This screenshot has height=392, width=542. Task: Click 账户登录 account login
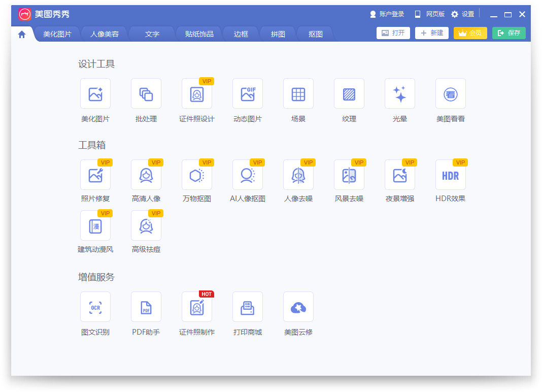tap(387, 14)
